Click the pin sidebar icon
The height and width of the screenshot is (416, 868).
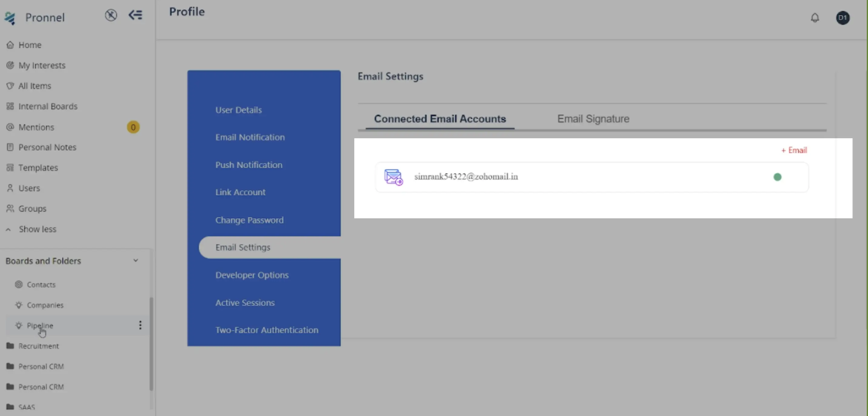(x=111, y=15)
